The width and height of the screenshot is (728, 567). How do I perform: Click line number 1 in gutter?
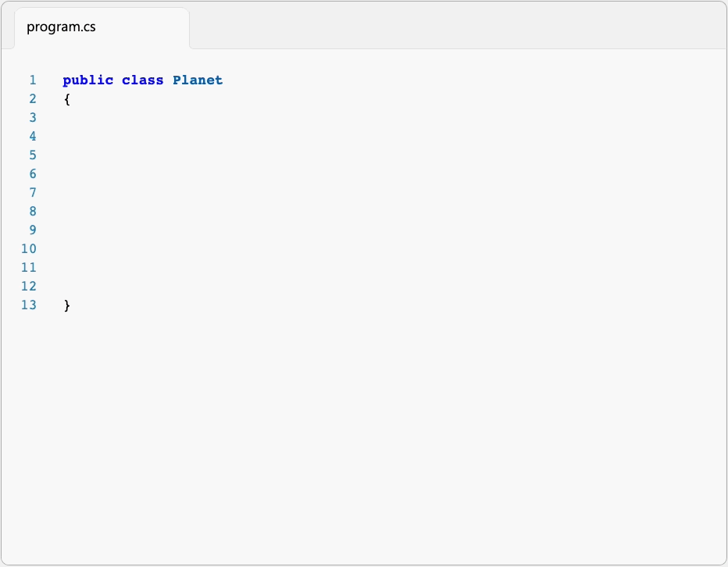click(x=33, y=80)
